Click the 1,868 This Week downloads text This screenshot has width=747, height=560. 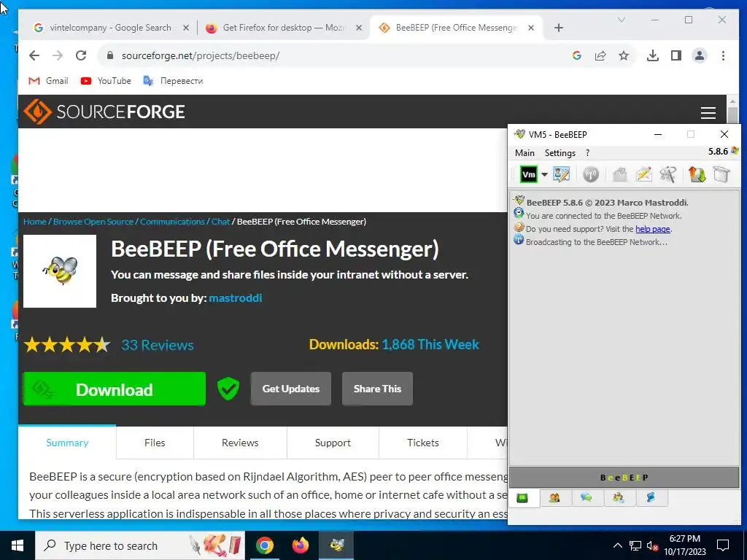(x=430, y=344)
